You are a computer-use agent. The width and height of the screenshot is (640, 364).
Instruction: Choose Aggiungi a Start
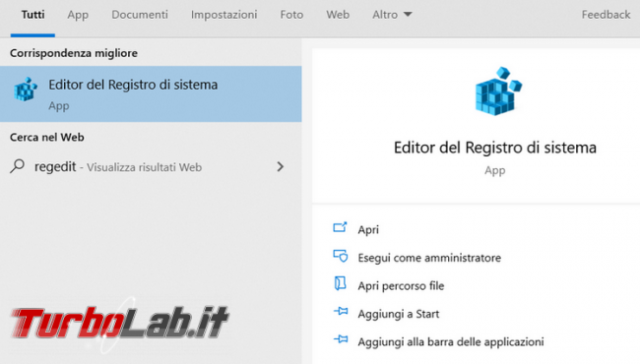[399, 314]
